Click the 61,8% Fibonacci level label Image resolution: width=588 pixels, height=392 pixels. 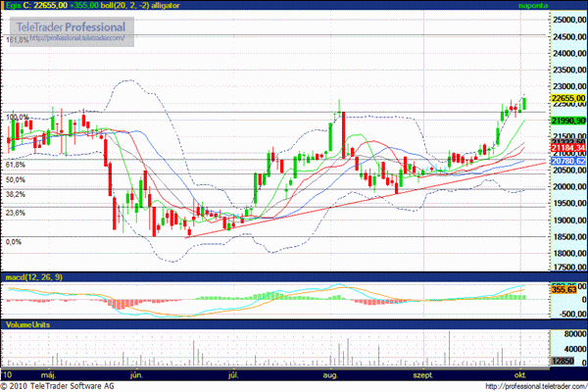tap(15, 166)
